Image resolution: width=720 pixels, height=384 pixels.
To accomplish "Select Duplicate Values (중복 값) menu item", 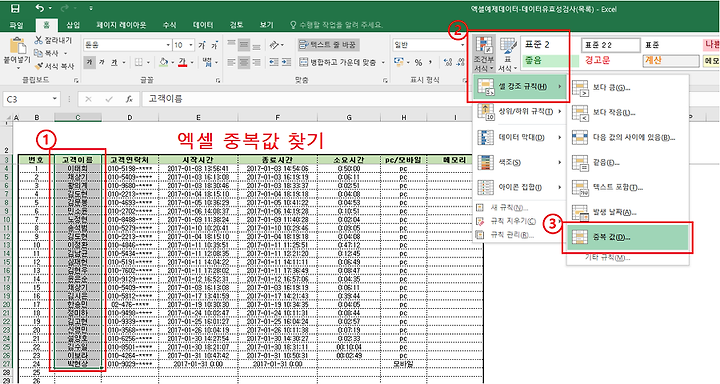I will [x=627, y=237].
